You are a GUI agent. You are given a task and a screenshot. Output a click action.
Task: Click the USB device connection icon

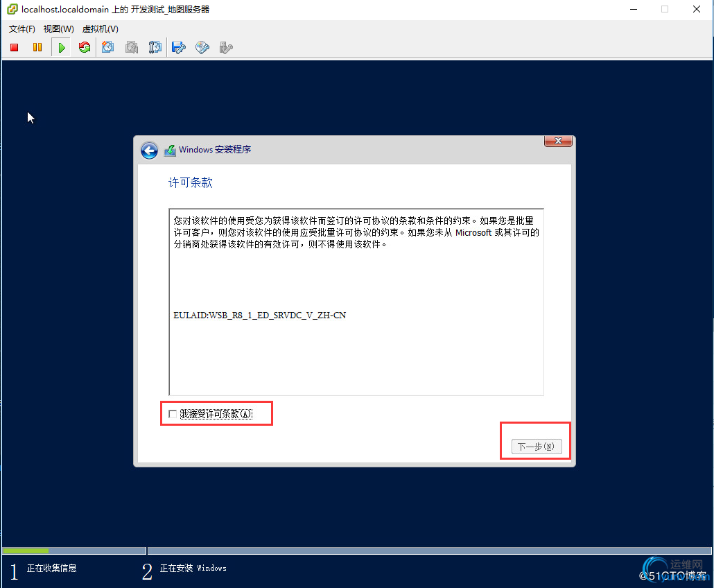(226, 47)
